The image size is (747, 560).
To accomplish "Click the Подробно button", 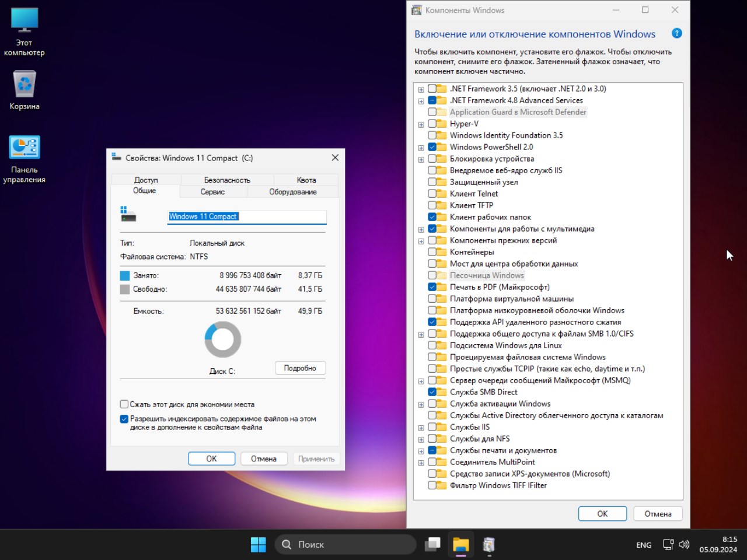I will (300, 368).
